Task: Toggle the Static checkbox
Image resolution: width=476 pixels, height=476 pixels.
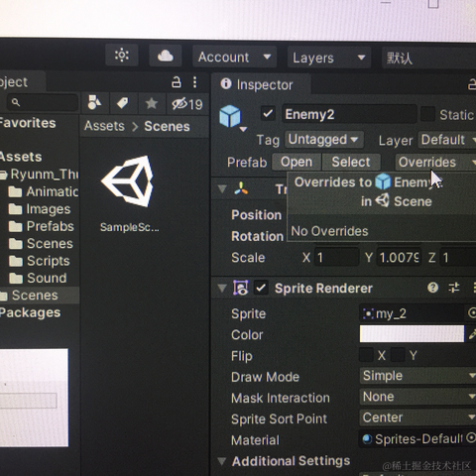Action: pyautogui.click(x=427, y=114)
